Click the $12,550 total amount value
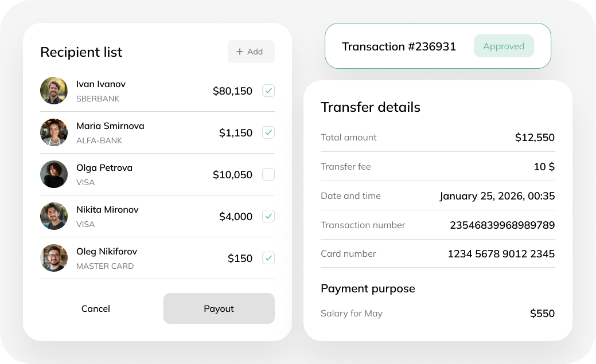Screen dimensions: 596x364 click(535, 138)
